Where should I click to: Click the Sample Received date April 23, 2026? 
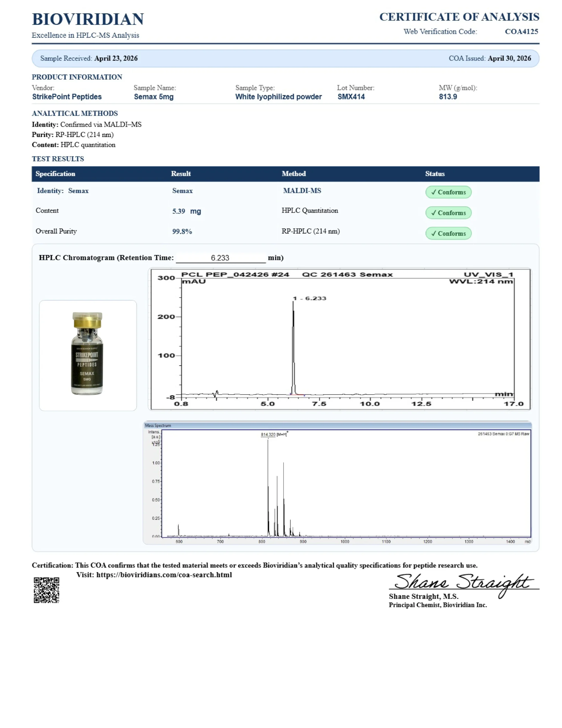click(116, 58)
